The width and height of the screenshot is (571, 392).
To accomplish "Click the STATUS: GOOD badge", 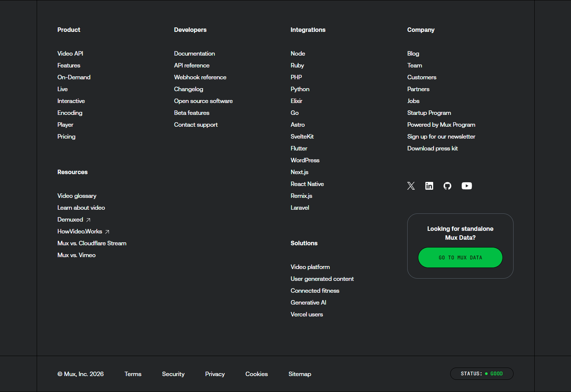I will (482, 373).
